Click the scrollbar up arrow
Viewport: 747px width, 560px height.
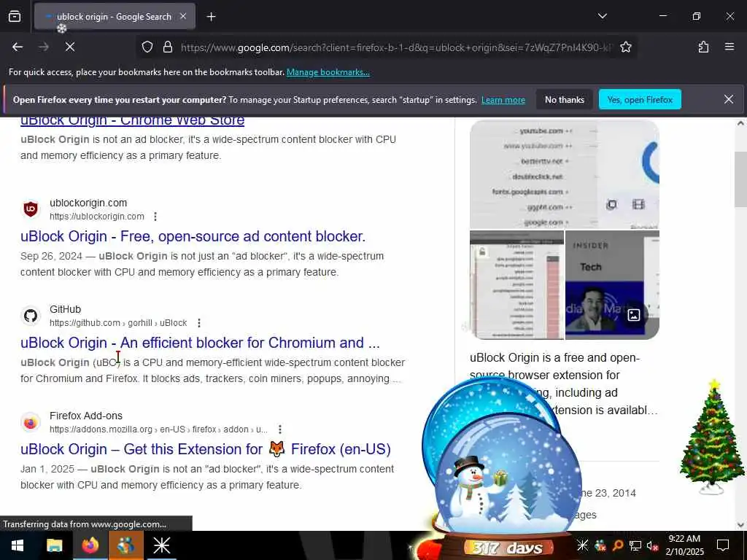(740, 123)
